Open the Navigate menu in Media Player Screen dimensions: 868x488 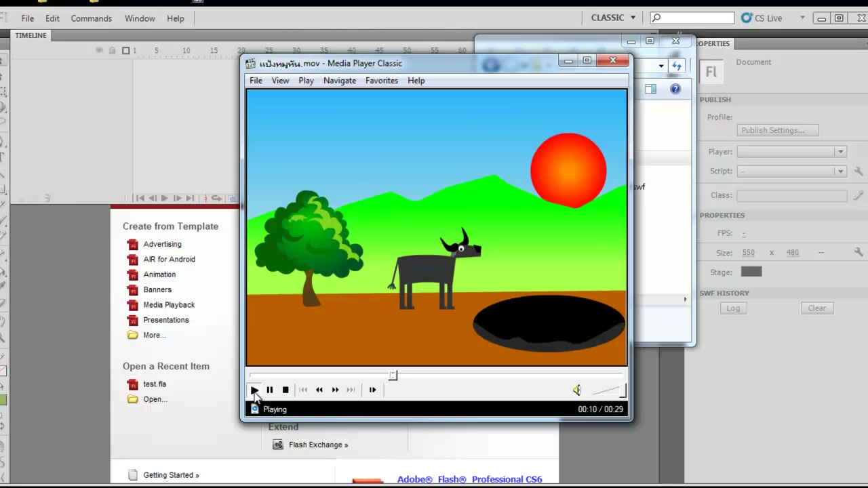coord(340,81)
